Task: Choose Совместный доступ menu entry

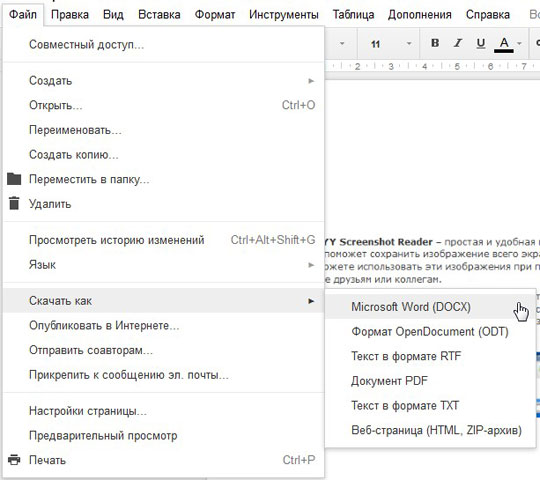Action: [164, 44]
